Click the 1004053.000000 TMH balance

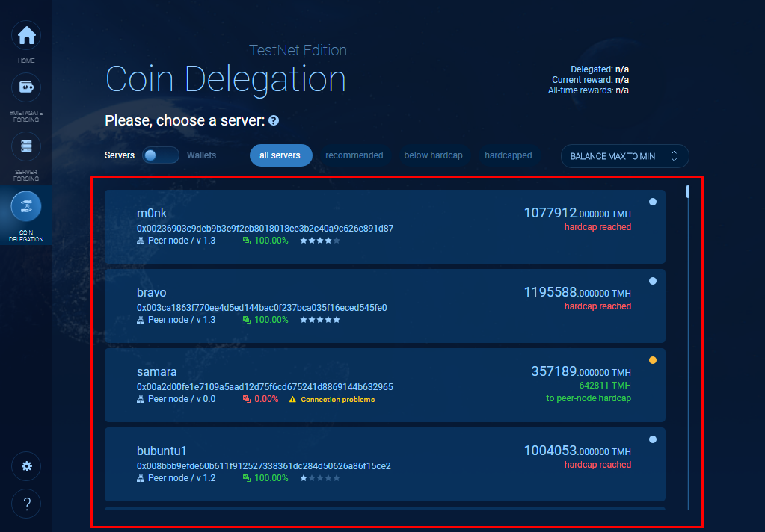point(577,451)
